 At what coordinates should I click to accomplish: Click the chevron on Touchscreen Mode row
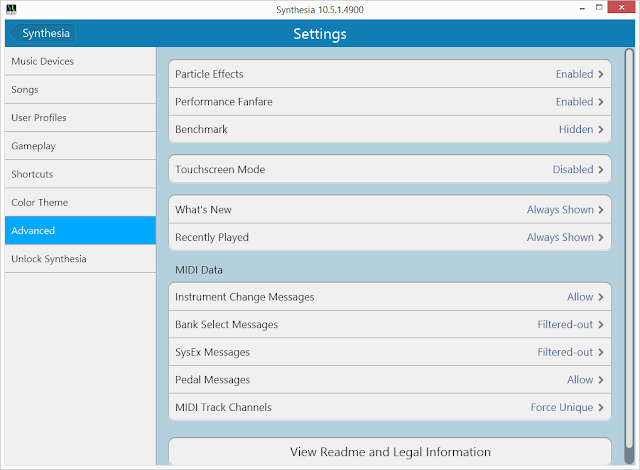click(x=601, y=170)
